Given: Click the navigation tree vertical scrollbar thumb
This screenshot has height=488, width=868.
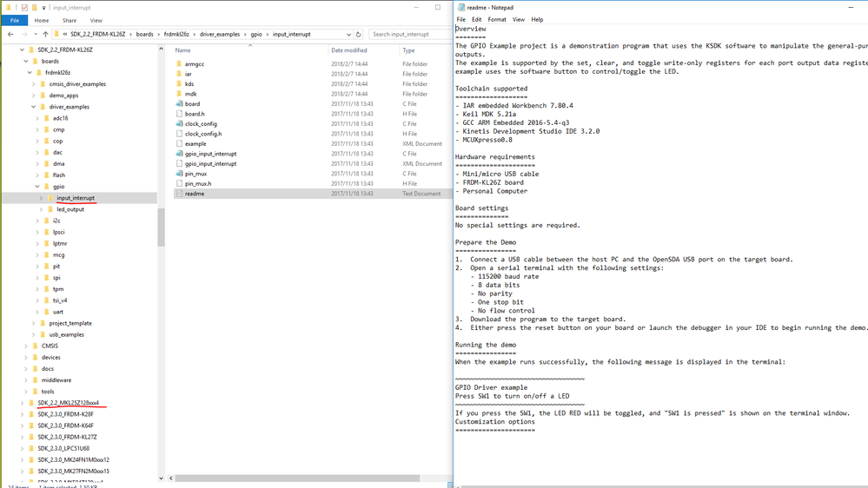Looking at the screenshot, I should (161, 228).
